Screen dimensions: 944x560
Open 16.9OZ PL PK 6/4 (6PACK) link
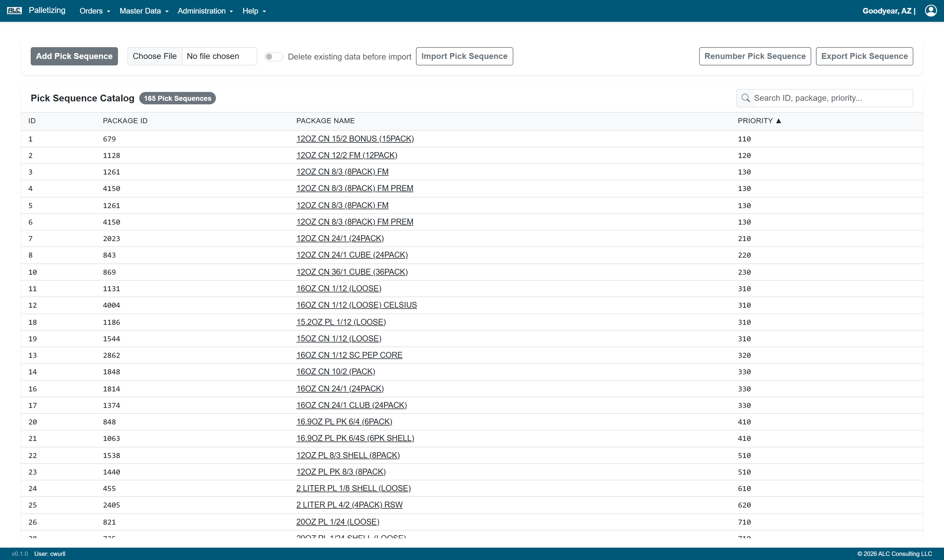click(344, 422)
